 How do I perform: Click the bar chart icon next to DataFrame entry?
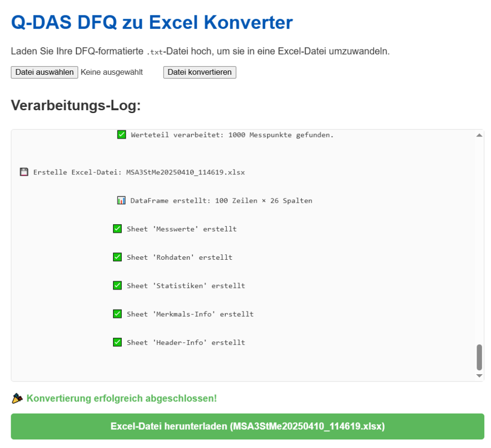click(x=121, y=200)
